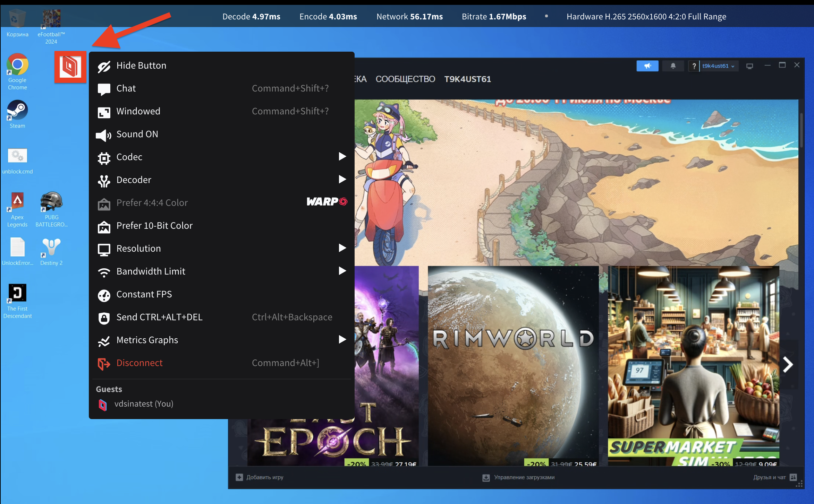Select the Steam desktop shortcut

coord(17,114)
